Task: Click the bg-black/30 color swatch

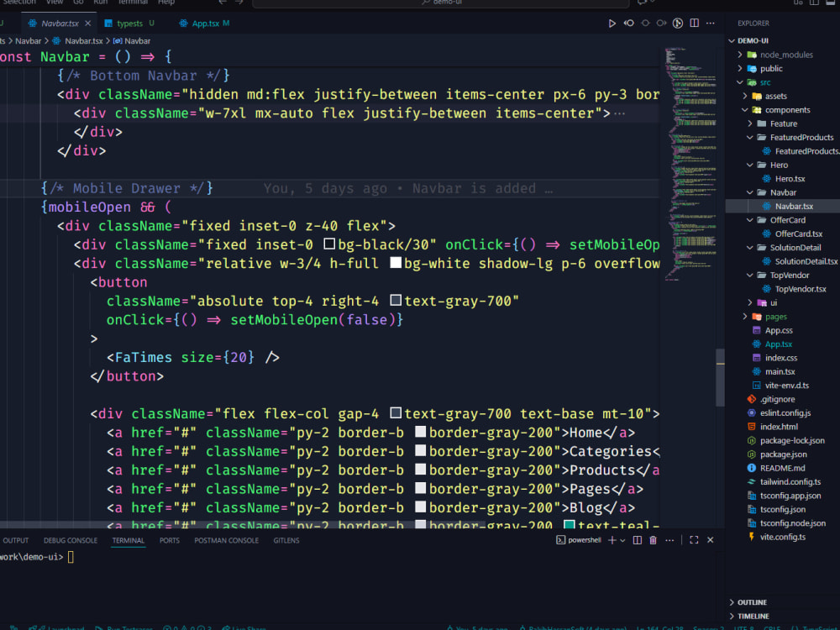Action: (329, 244)
